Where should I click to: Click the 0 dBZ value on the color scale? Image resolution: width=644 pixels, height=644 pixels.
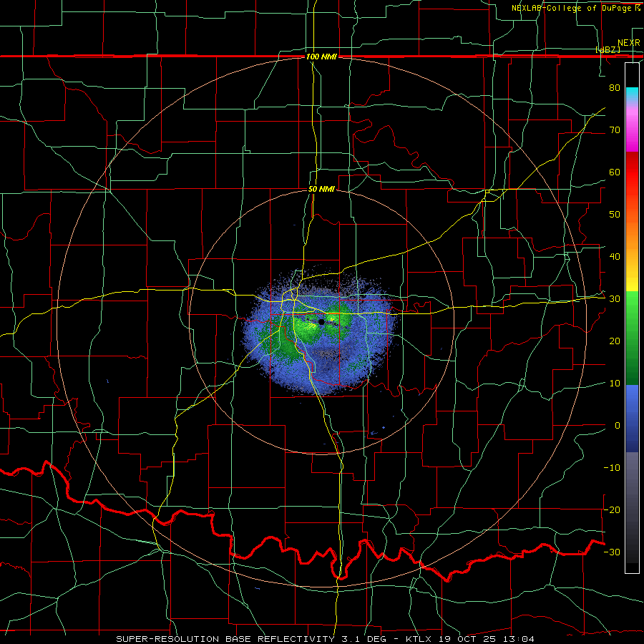618,426
